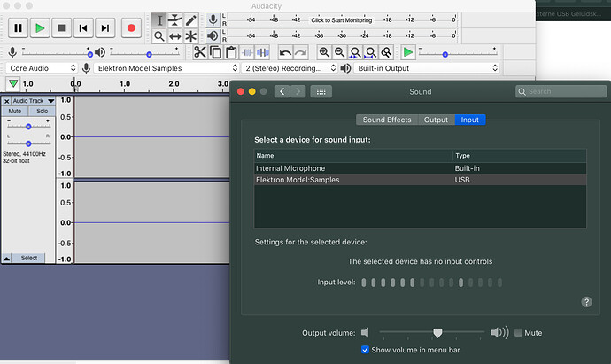611x364 pixels.
Task: Select the Multi-Tool asterisk icon
Action: (x=190, y=36)
